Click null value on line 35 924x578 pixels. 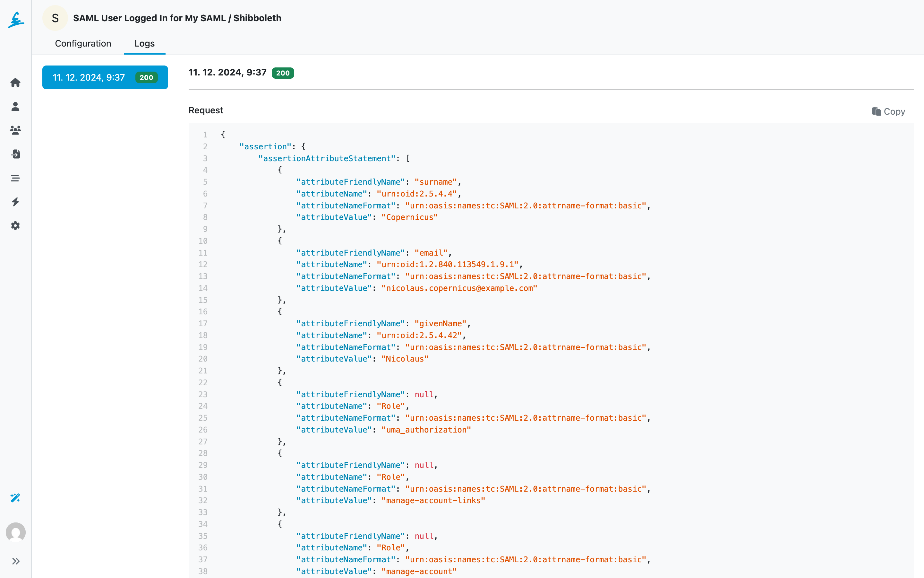click(x=424, y=536)
